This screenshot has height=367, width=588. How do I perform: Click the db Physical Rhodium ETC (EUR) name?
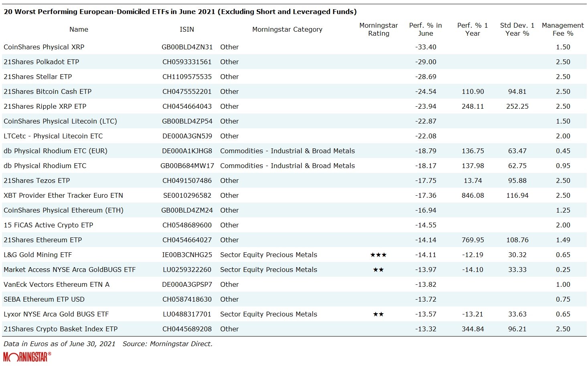(55, 151)
